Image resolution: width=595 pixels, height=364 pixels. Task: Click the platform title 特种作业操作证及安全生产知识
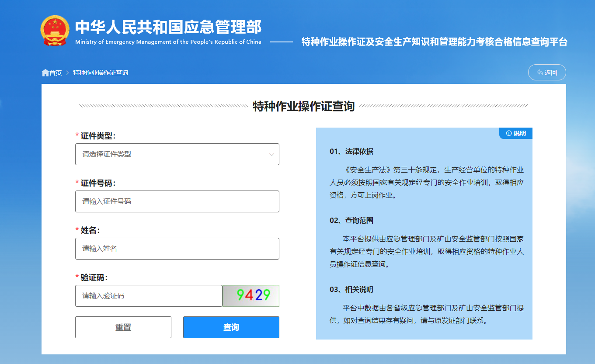point(435,42)
